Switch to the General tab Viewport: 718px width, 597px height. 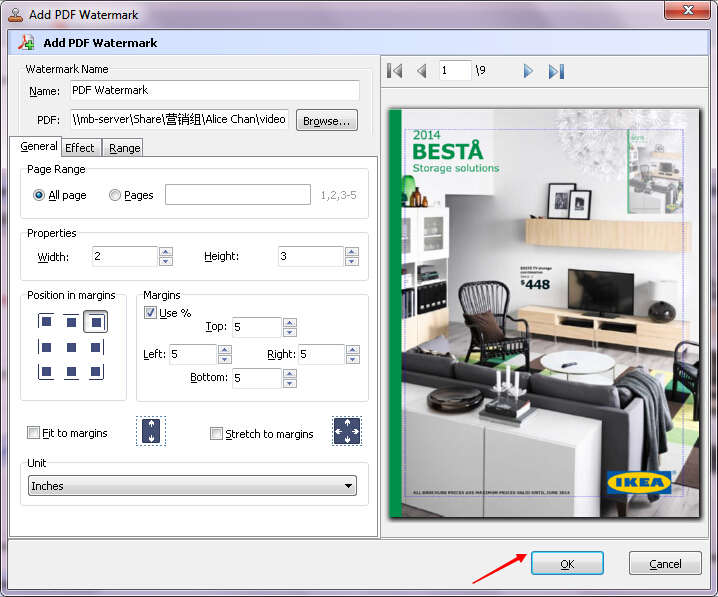(x=38, y=147)
